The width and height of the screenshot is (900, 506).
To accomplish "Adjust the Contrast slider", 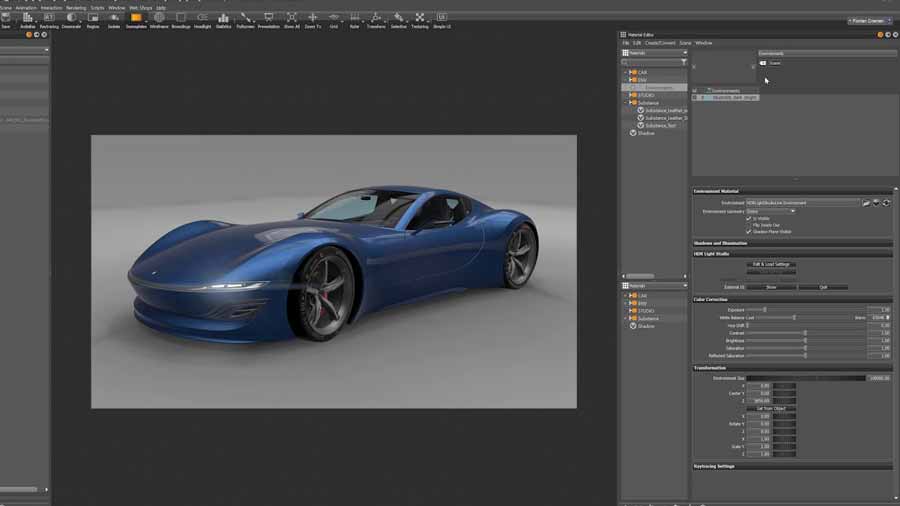I will (x=805, y=332).
